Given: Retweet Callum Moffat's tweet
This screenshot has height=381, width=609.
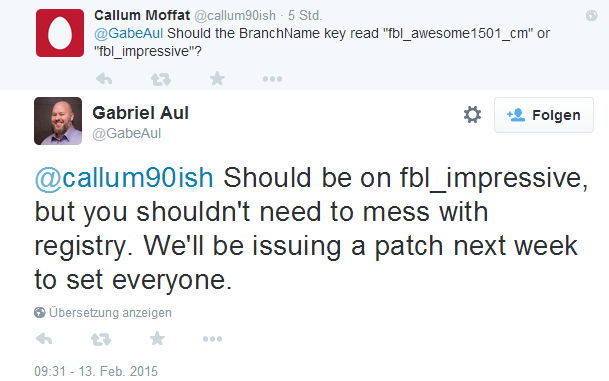Looking at the screenshot, I should [x=160, y=79].
